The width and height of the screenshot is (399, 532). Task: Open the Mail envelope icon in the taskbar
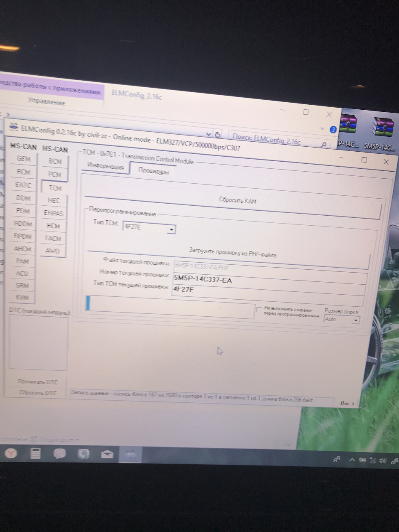pos(107,454)
